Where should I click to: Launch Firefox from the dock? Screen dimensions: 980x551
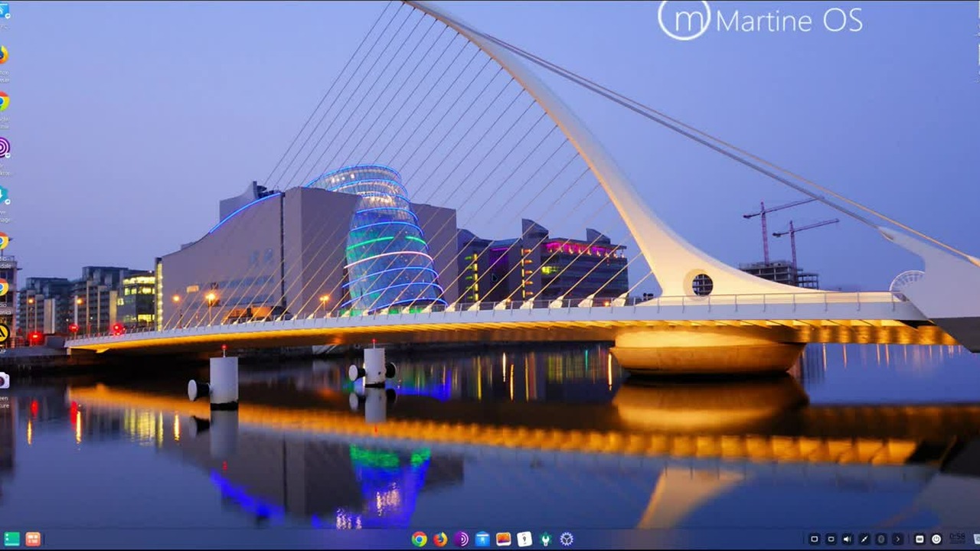[440, 539]
